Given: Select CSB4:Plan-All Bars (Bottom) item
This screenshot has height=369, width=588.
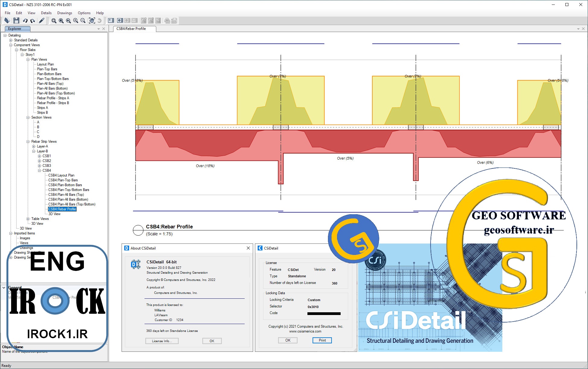Looking at the screenshot, I should pyautogui.click(x=68, y=199).
